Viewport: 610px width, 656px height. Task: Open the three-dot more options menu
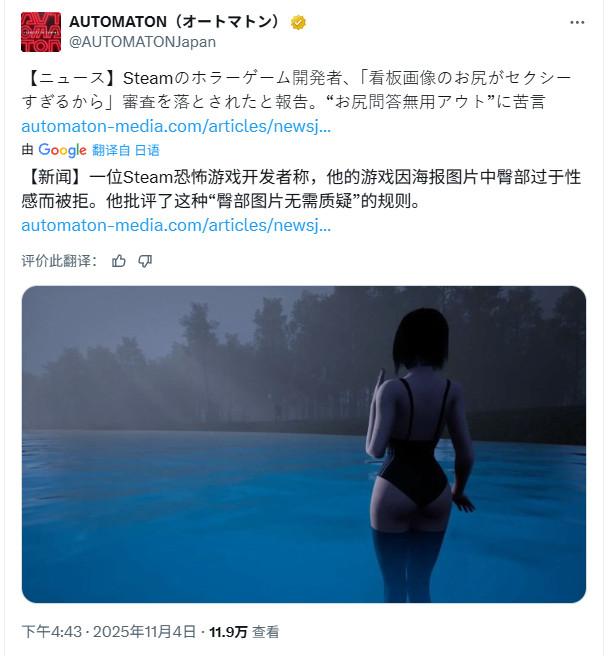tap(577, 23)
